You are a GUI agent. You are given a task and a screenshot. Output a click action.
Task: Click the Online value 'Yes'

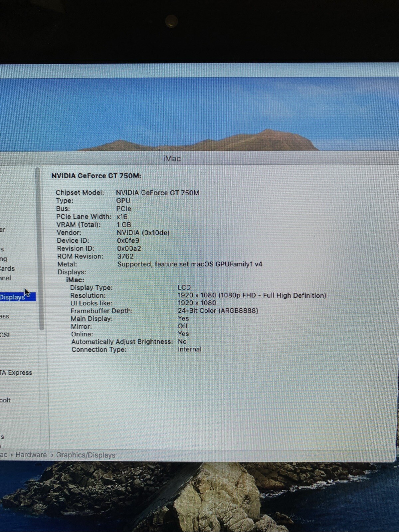click(183, 334)
